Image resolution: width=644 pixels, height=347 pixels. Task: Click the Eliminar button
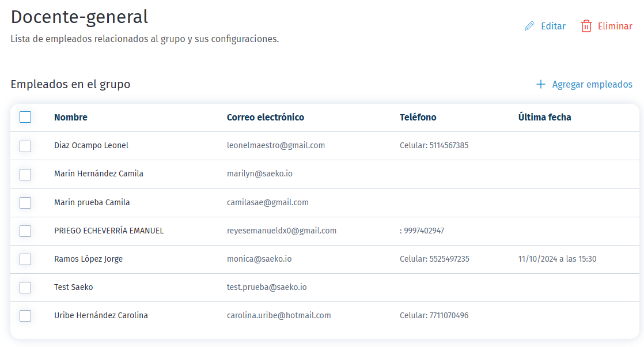[615, 26]
